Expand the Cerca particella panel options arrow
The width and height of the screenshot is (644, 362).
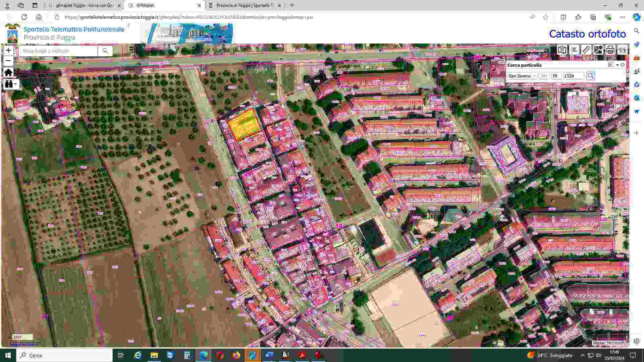pyautogui.click(x=617, y=65)
